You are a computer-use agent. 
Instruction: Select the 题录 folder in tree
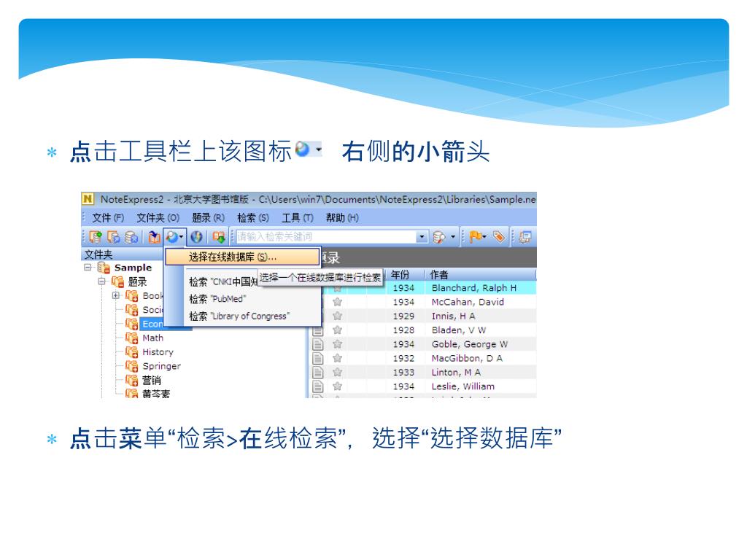[137, 281]
